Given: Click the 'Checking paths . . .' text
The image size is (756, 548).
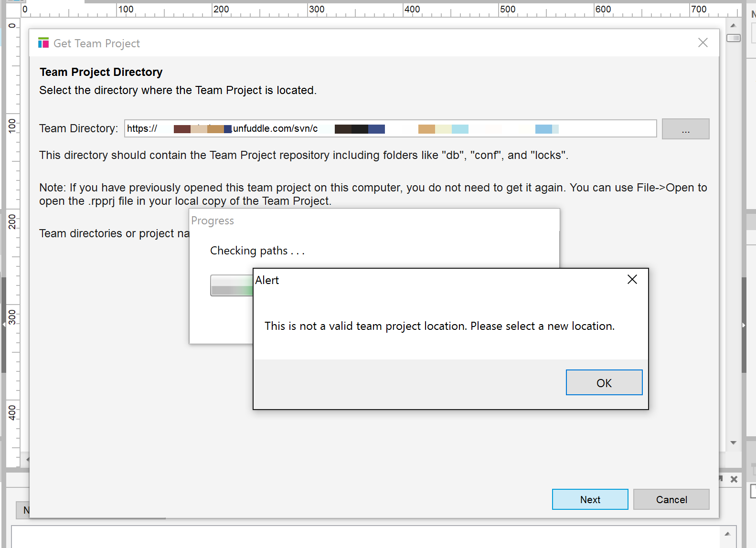Looking at the screenshot, I should coord(257,251).
